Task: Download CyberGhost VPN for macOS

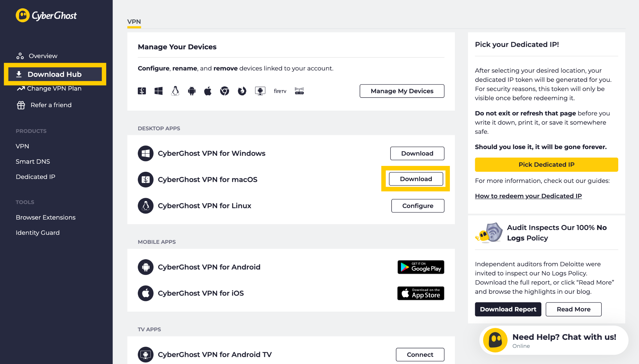Action: point(416,179)
